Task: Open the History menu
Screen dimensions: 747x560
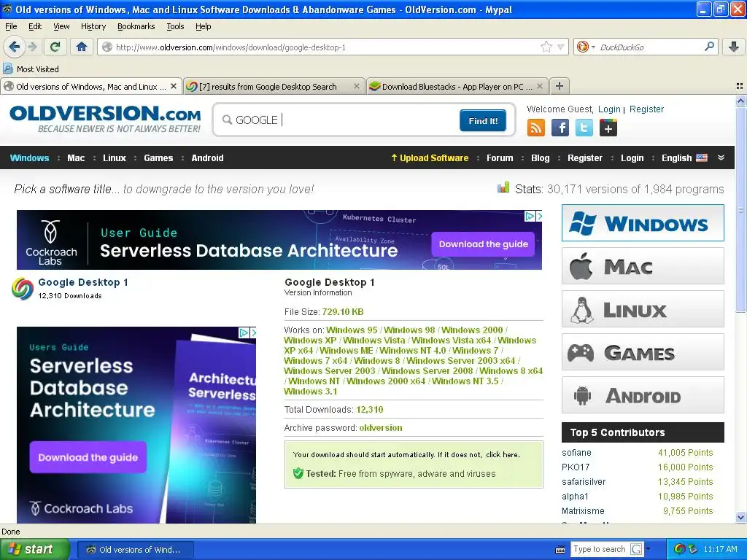Action: coord(93,26)
